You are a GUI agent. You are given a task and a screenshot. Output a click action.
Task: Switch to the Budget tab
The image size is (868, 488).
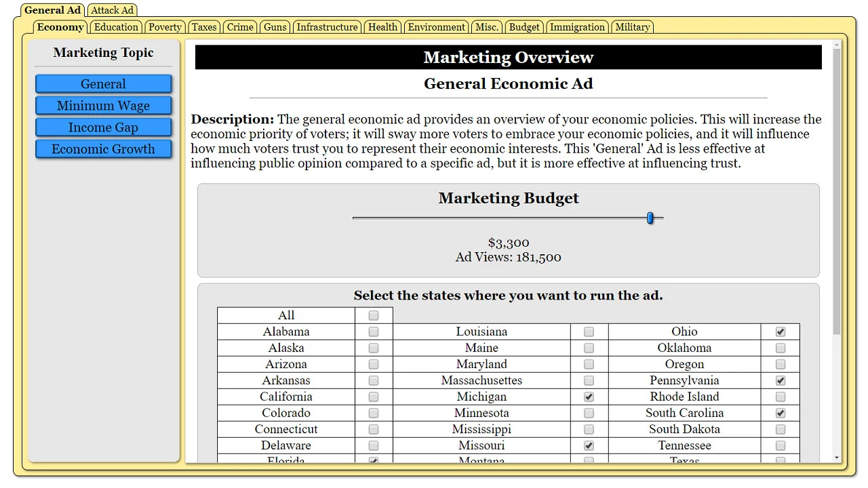[524, 26]
